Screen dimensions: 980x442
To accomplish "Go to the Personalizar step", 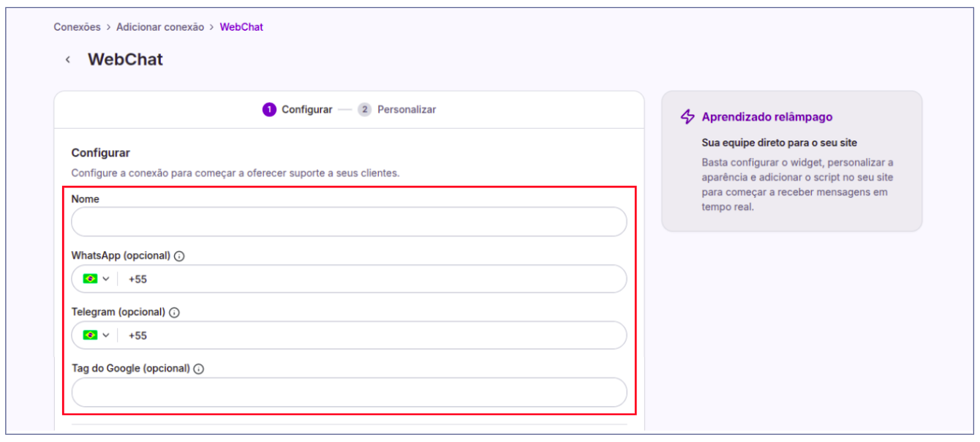I will [x=397, y=110].
